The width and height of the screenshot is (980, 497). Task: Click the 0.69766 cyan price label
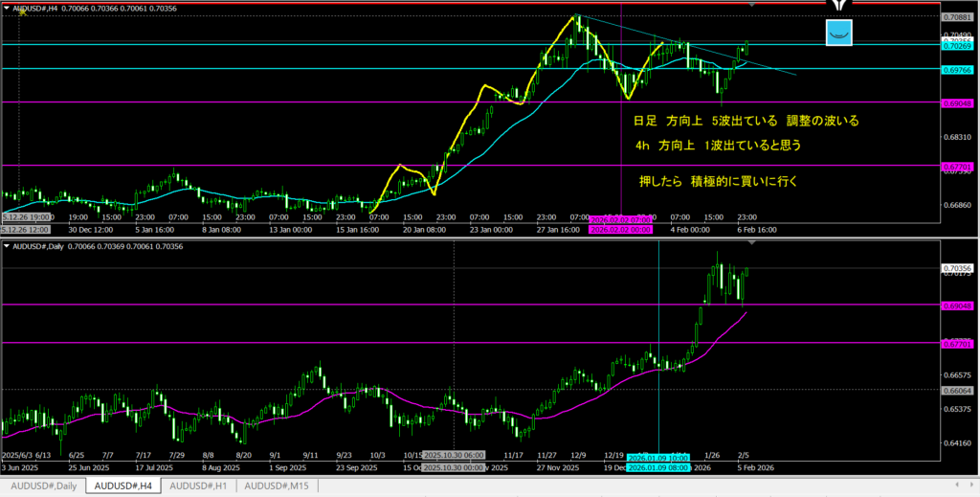click(x=957, y=69)
